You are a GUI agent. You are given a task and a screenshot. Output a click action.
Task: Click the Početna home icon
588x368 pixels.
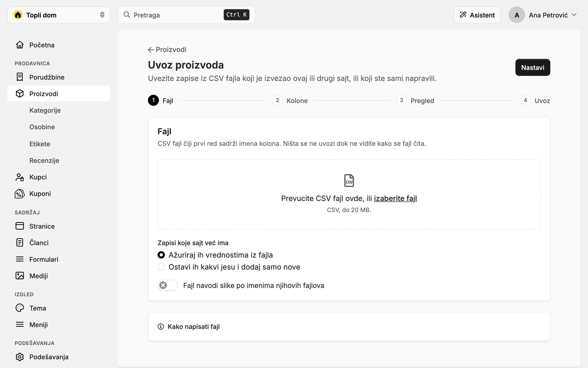tap(20, 45)
